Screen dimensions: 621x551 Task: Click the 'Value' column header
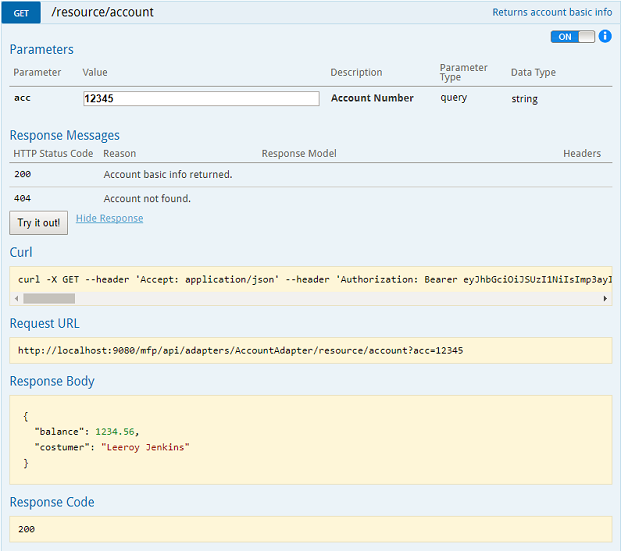click(95, 72)
